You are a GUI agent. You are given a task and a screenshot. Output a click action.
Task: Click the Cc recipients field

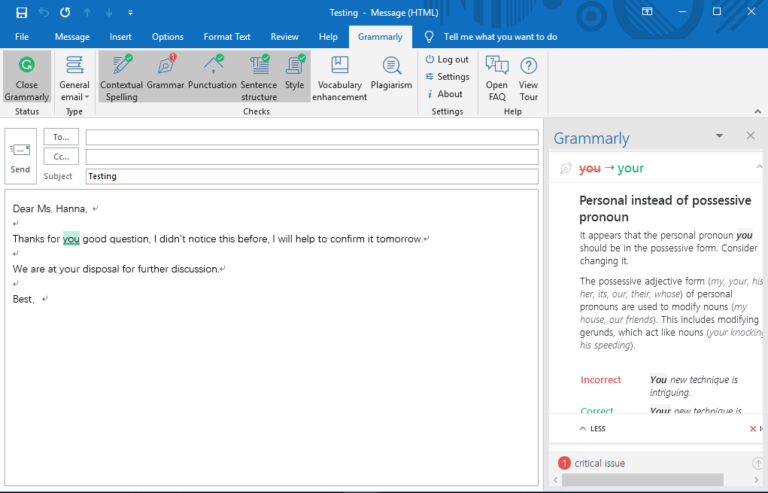point(312,157)
